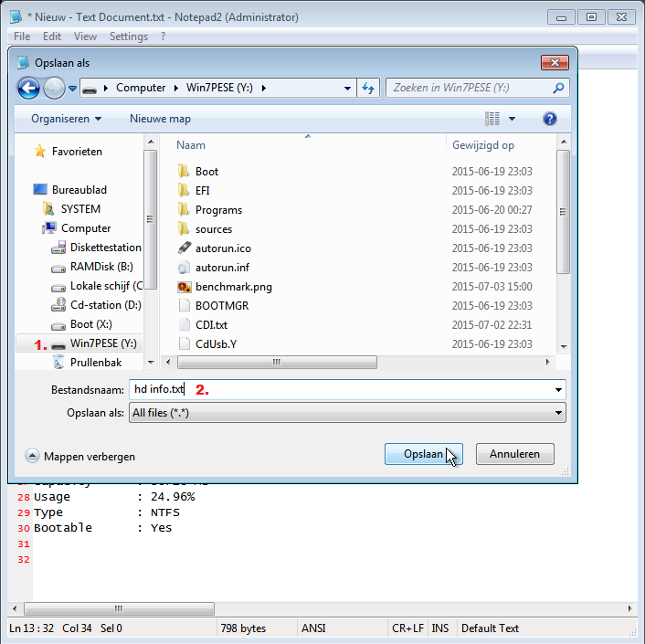Click the Opslaan button
The width and height of the screenshot is (645, 644).
click(424, 454)
